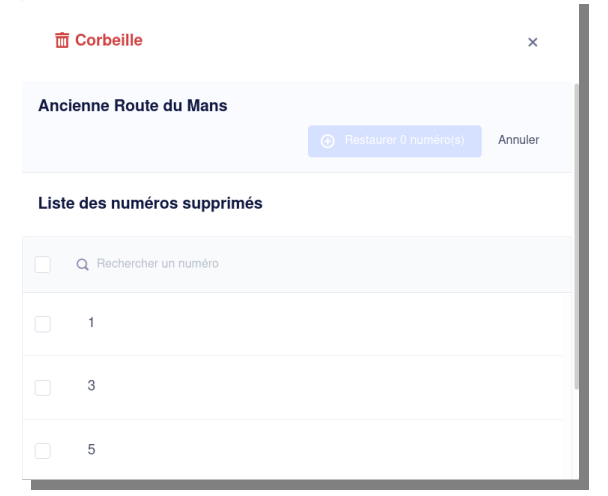Check the box for deleted number 1
608x496 pixels.
pyautogui.click(x=43, y=324)
